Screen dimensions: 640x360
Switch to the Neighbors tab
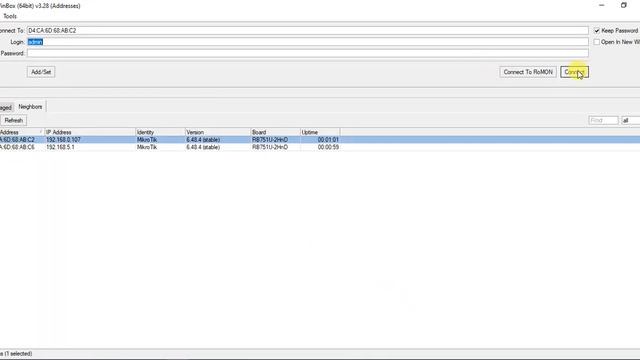pyautogui.click(x=30, y=107)
